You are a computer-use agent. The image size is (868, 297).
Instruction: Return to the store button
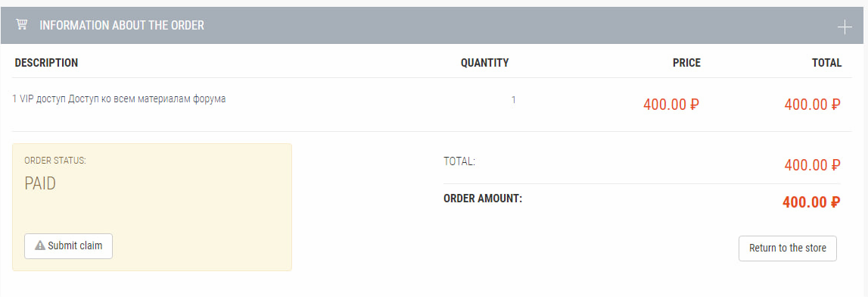[x=788, y=249]
